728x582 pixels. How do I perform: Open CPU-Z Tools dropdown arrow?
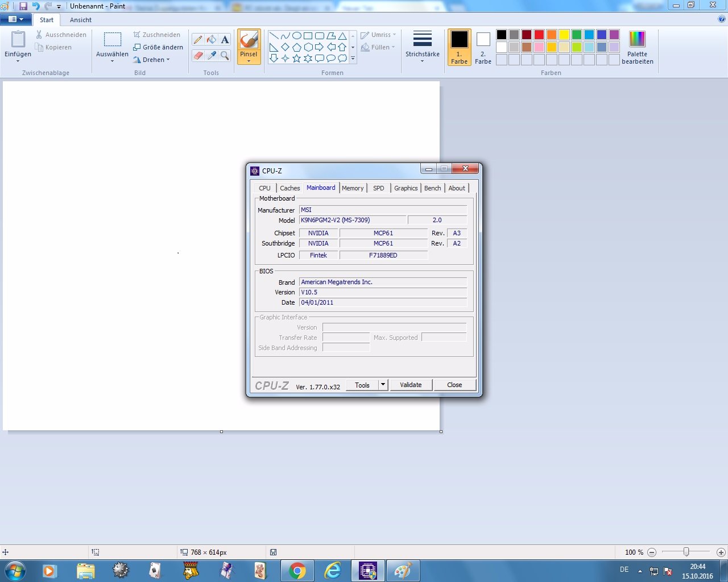383,385
